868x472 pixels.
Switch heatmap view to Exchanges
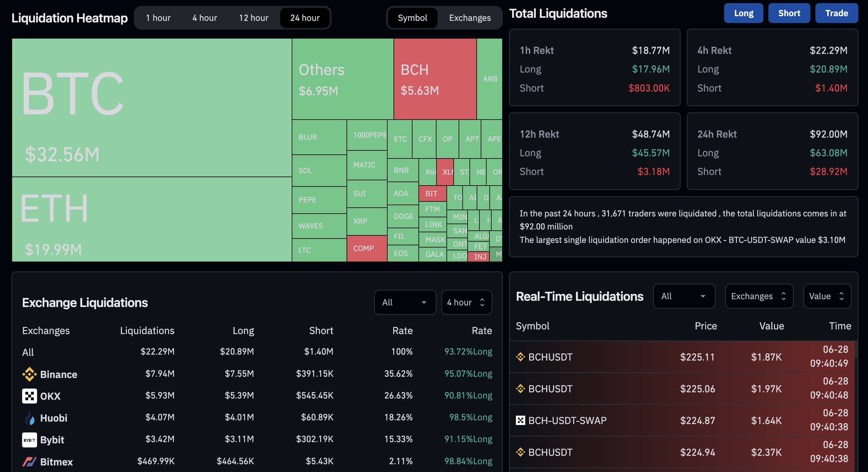[x=469, y=18]
